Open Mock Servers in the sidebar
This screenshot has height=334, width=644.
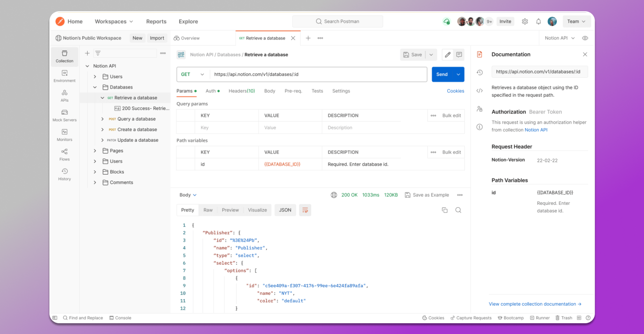64,115
